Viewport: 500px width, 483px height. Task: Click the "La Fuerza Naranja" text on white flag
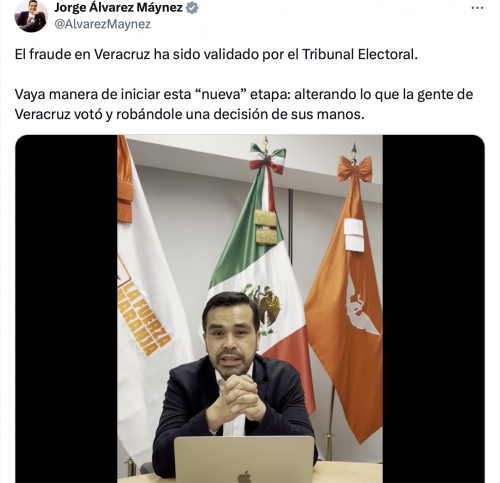pyautogui.click(x=144, y=319)
